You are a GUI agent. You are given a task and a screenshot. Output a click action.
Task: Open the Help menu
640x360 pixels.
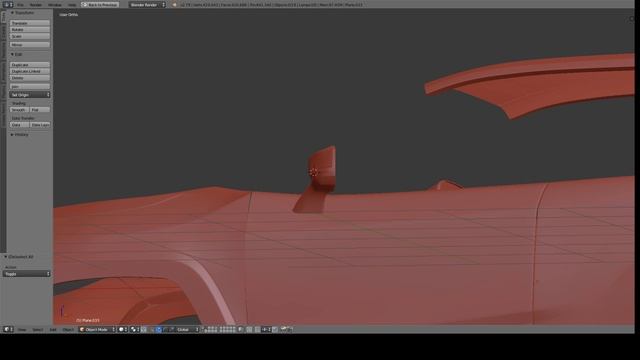tap(72, 5)
